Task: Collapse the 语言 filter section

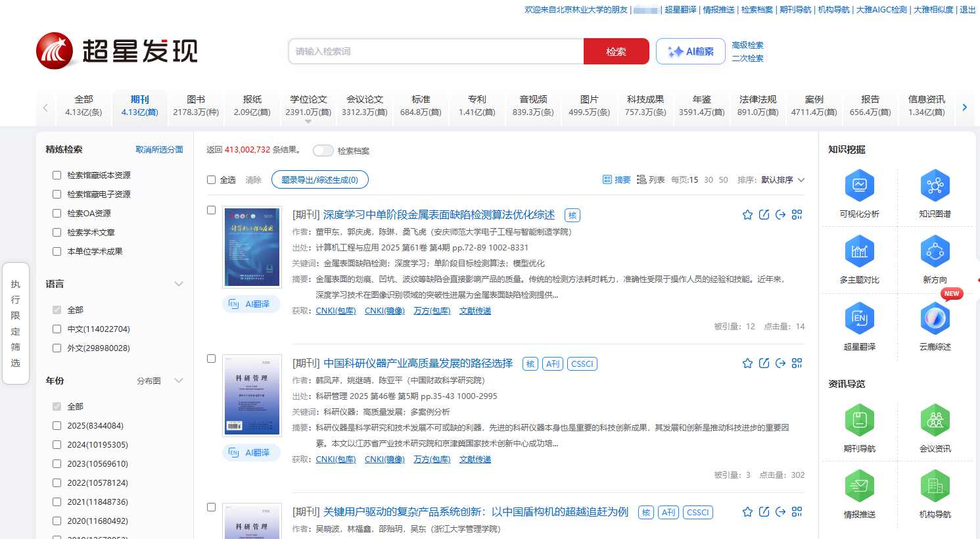Action: tap(178, 284)
